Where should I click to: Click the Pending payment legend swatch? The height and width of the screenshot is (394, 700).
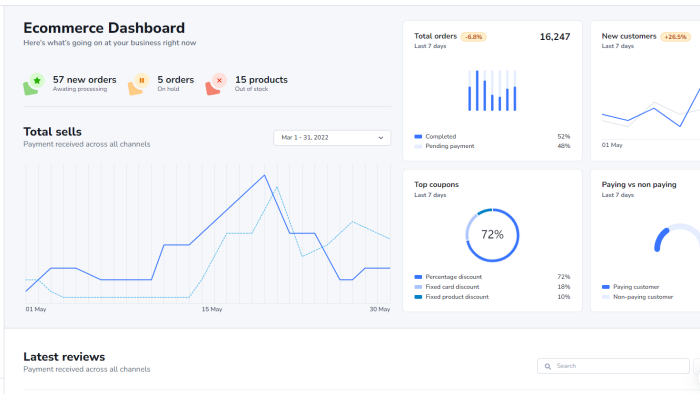pyautogui.click(x=418, y=146)
